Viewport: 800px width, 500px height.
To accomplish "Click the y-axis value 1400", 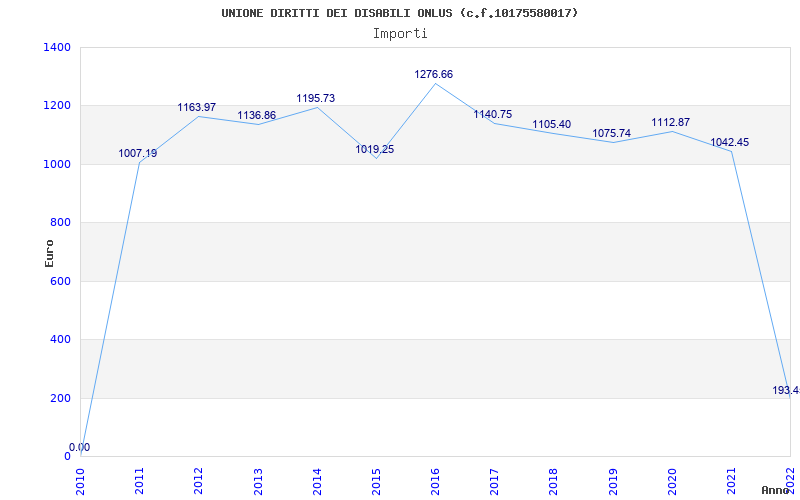I will [x=57, y=47].
